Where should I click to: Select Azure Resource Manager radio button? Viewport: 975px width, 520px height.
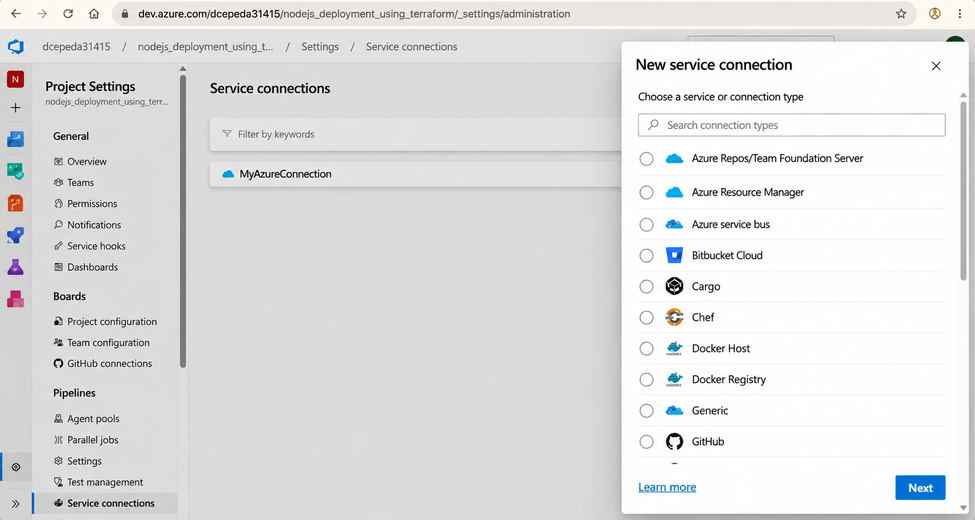(x=647, y=192)
